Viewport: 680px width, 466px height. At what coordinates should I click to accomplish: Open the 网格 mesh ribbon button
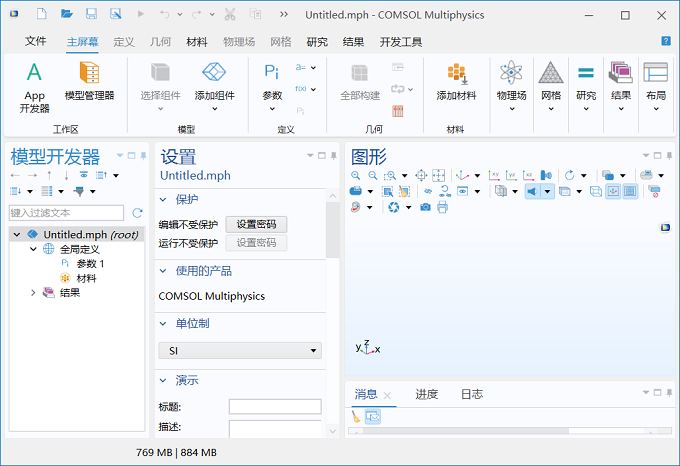pos(551,87)
